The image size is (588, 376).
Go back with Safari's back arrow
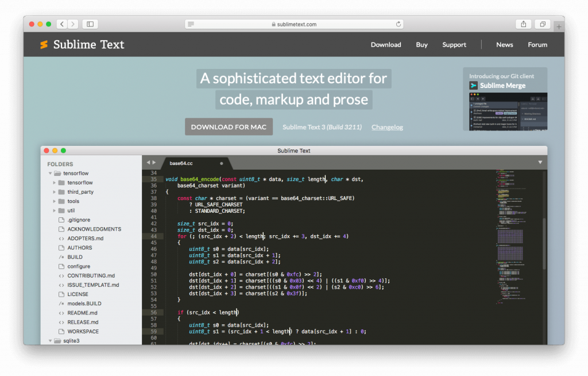coord(62,24)
